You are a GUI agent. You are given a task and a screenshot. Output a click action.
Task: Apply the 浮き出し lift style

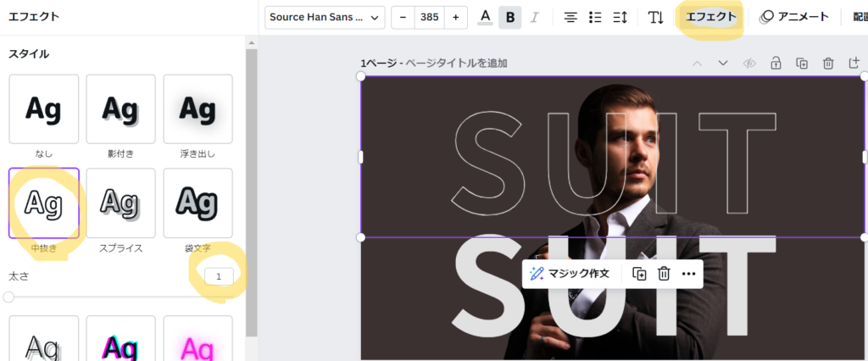[198, 109]
